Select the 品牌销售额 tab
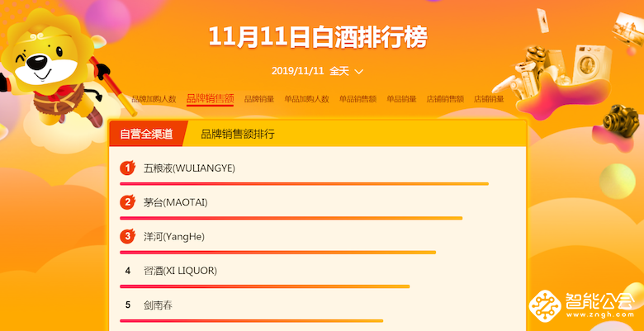 (x=210, y=99)
